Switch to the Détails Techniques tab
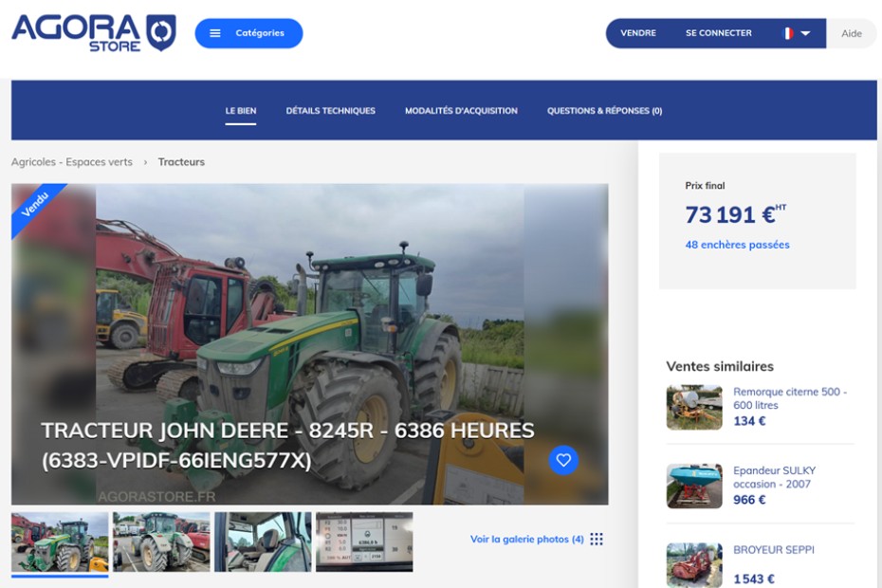Image resolution: width=882 pixels, height=588 pixels. [x=330, y=111]
